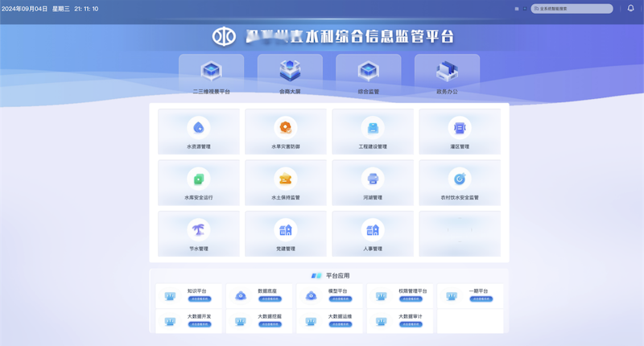The image size is (644, 346).
Task: Click the small gray square icon left of search
Action: pos(516,9)
